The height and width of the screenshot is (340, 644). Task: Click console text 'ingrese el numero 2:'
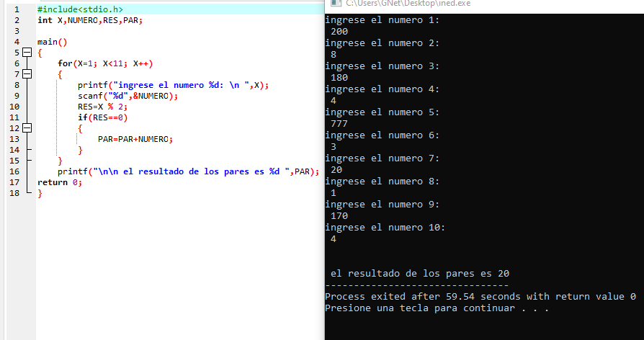383,43
